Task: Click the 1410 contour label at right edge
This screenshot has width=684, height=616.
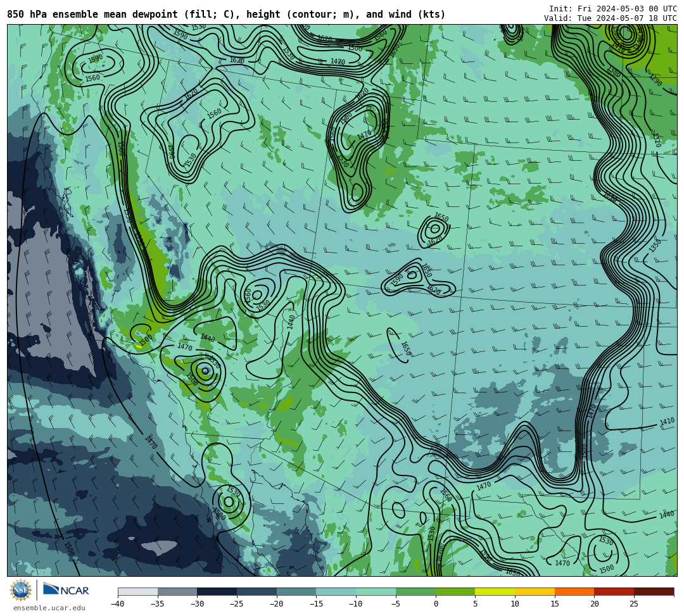Action: click(x=667, y=422)
